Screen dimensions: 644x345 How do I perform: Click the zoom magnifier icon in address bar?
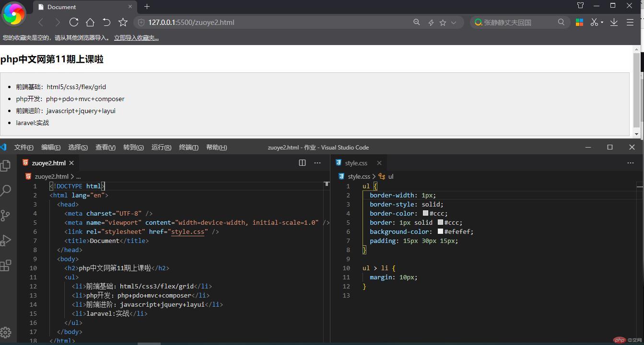point(417,22)
